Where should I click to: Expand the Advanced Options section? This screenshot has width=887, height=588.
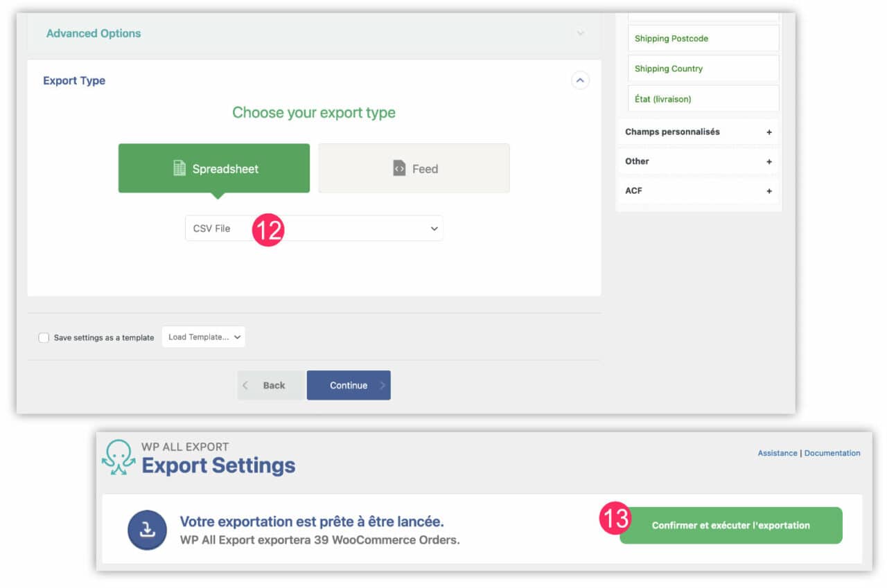(x=581, y=33)
